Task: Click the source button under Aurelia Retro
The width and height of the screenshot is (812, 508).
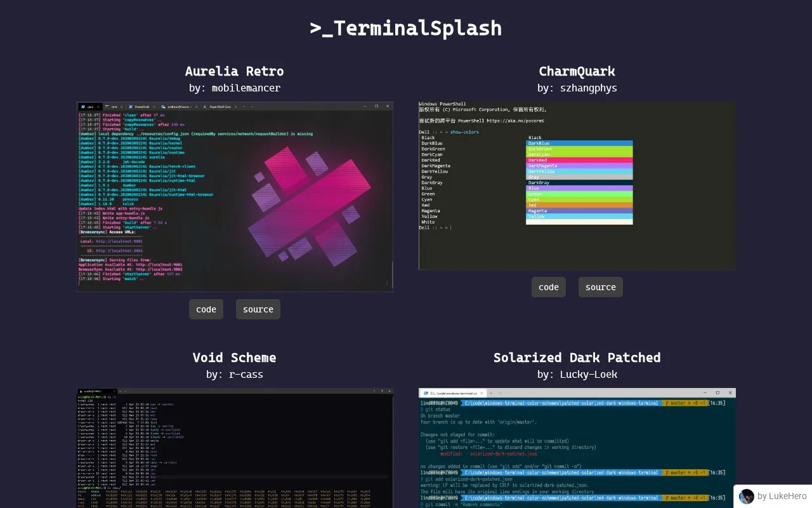Action: pos(258,309)
